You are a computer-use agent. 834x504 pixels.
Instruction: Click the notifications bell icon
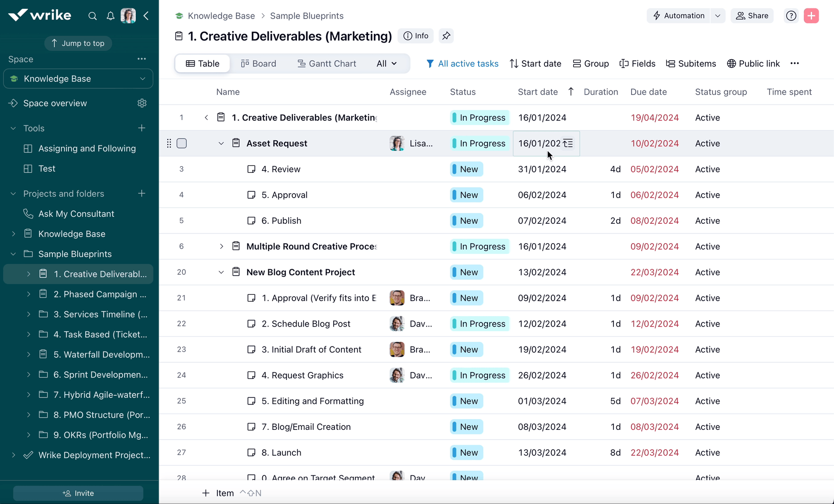[110, 15]
